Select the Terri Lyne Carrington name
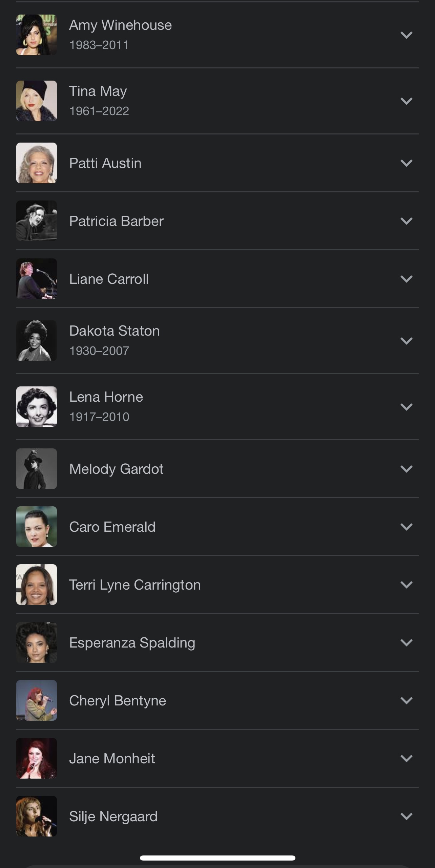Screen dimensions: 435x868 click(135, 585)
